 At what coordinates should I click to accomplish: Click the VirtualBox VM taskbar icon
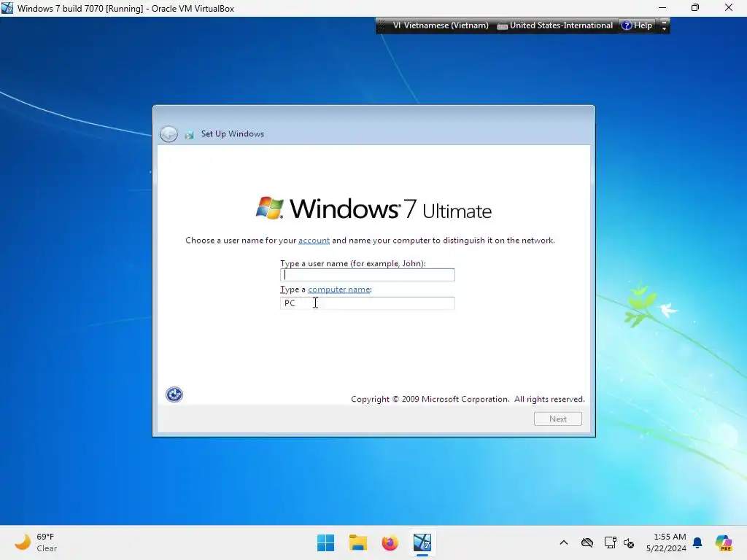click(422, 542)
